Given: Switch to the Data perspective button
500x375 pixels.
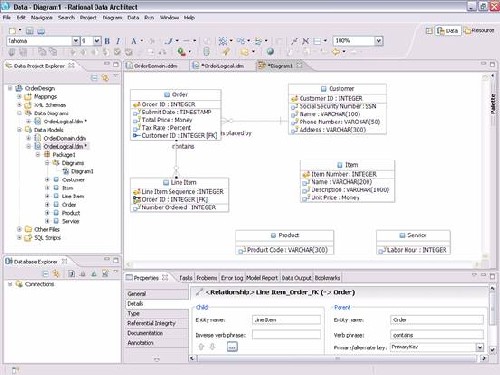Looking at the screenshot, I should [x=447, y=31].
